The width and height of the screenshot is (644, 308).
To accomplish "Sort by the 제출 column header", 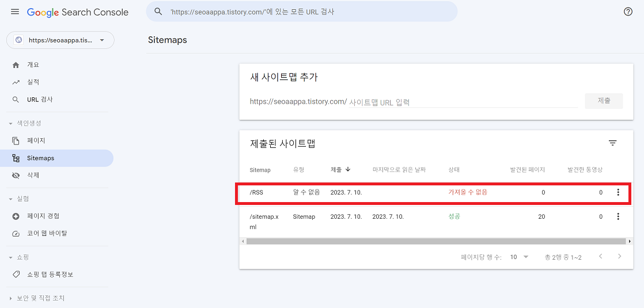I will [x=336, y=170].
